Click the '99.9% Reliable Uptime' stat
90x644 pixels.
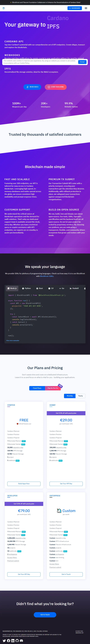coord(71,105)
